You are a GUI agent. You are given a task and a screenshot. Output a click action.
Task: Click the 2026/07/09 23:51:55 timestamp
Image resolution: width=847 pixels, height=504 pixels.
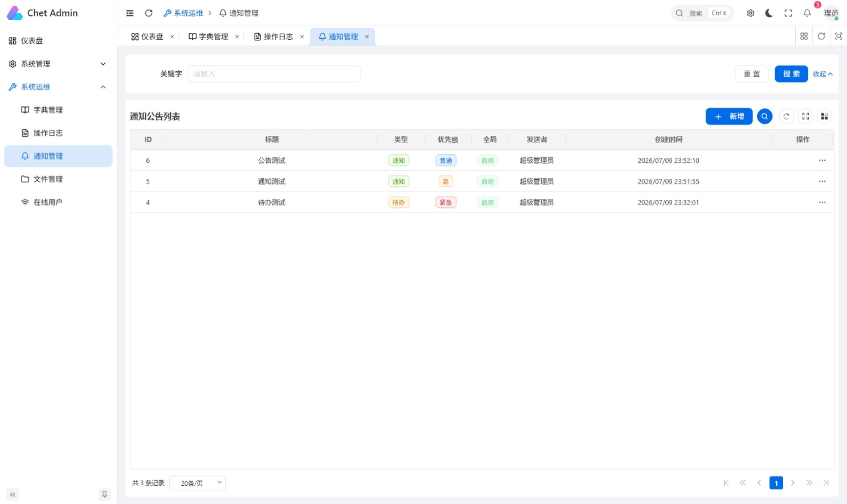click(668, 182)
